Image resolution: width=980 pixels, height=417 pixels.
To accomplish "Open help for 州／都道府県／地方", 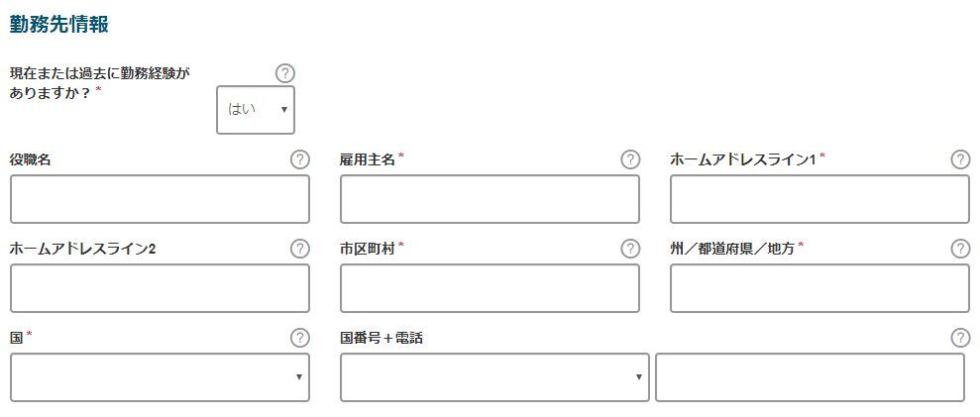I will pos(959,249).
